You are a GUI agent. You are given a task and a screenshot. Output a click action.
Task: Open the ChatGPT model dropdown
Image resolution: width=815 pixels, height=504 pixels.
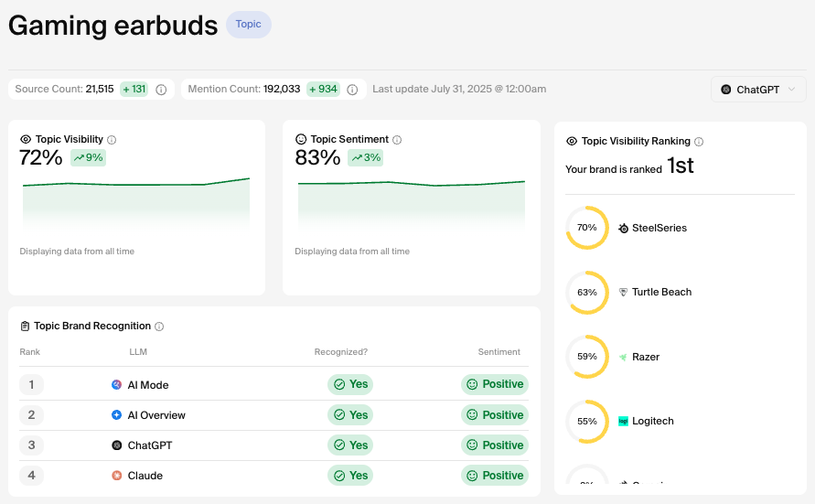(x=758, y=90)
